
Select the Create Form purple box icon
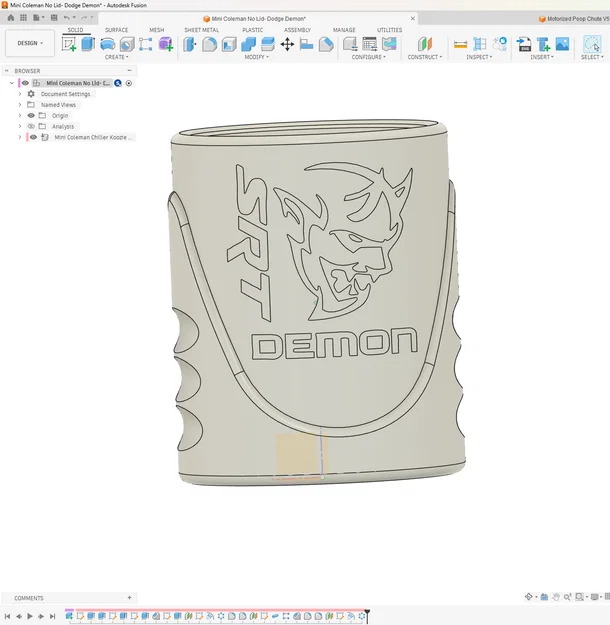pyautogui.click(x=165, y=44)
